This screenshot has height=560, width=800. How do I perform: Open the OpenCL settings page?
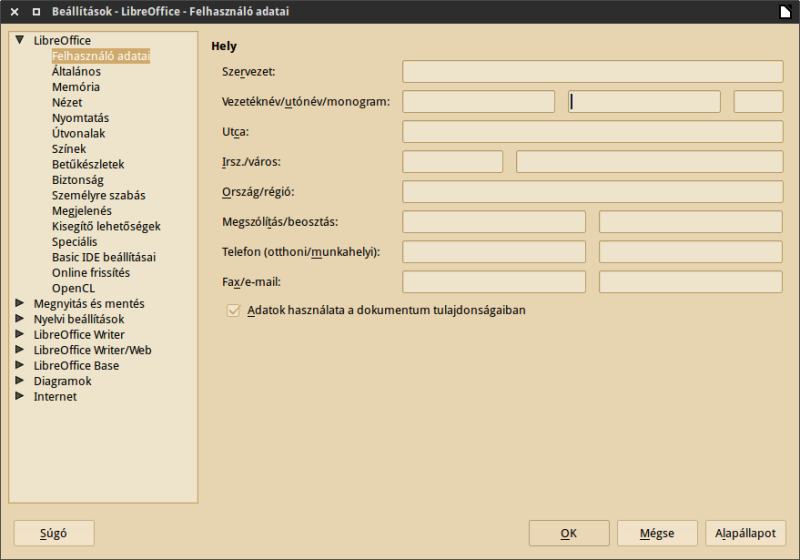(x=73, y=288)
